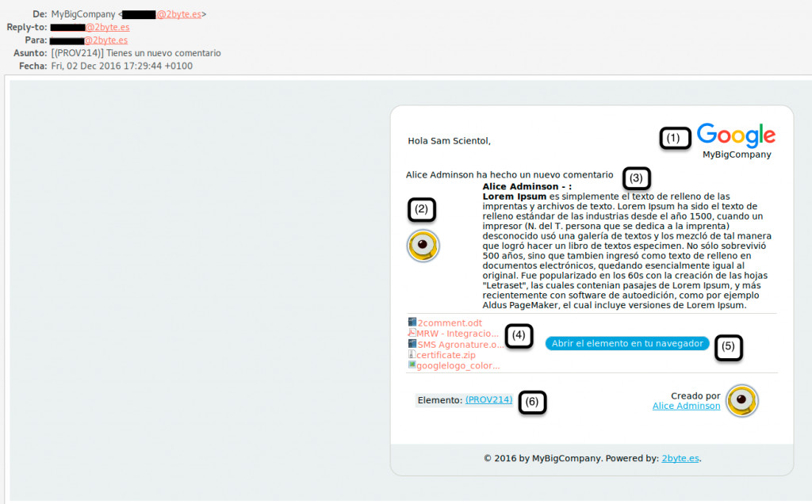Click Alice Adminson's avatar beside the comment
The width and height of the screenshot is (812, 504).
(x=423, y=246)
